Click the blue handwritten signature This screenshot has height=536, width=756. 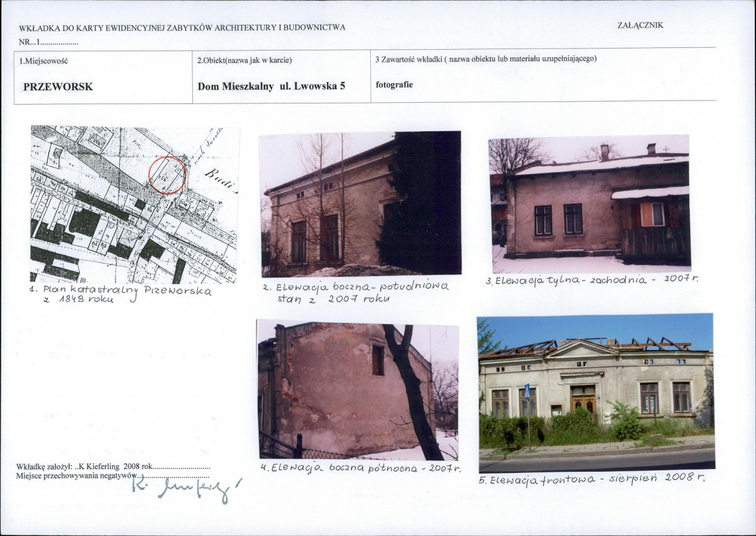[187, 489]
